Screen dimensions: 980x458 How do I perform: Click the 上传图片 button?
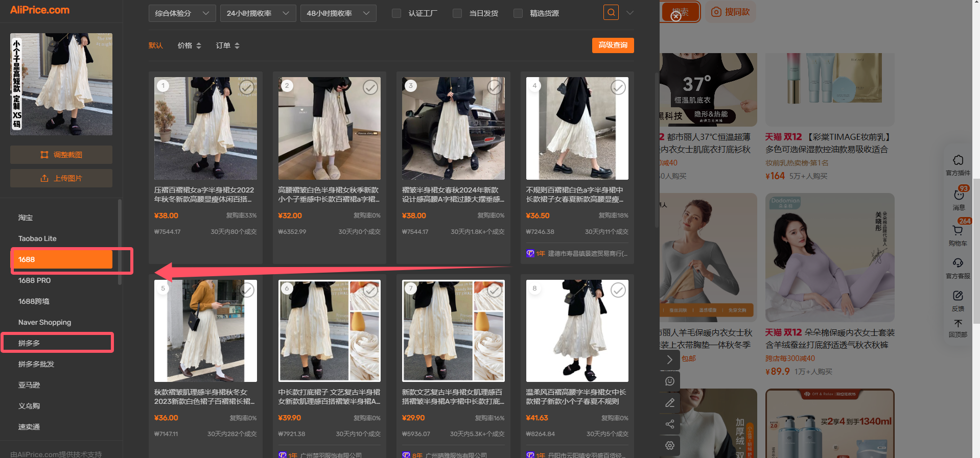click(61, 178)
